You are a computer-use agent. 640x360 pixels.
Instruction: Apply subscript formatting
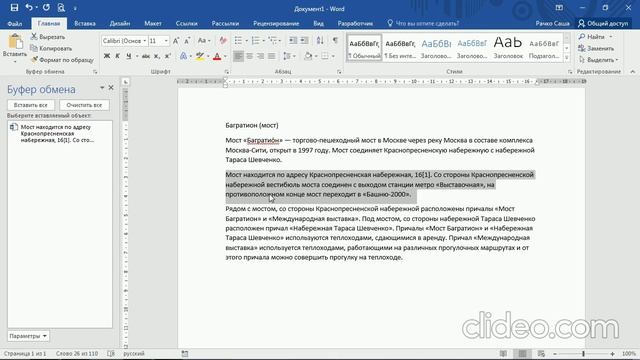click(157, 56)
